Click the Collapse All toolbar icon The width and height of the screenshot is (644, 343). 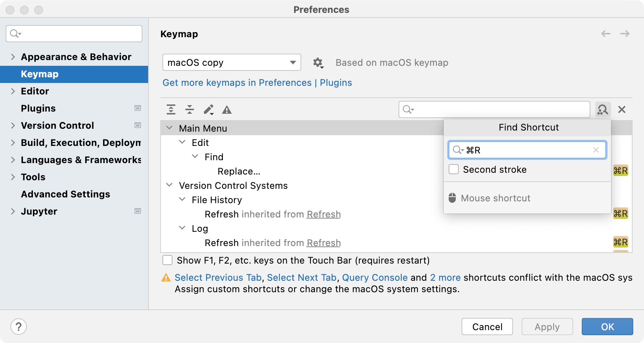point(190,109)
